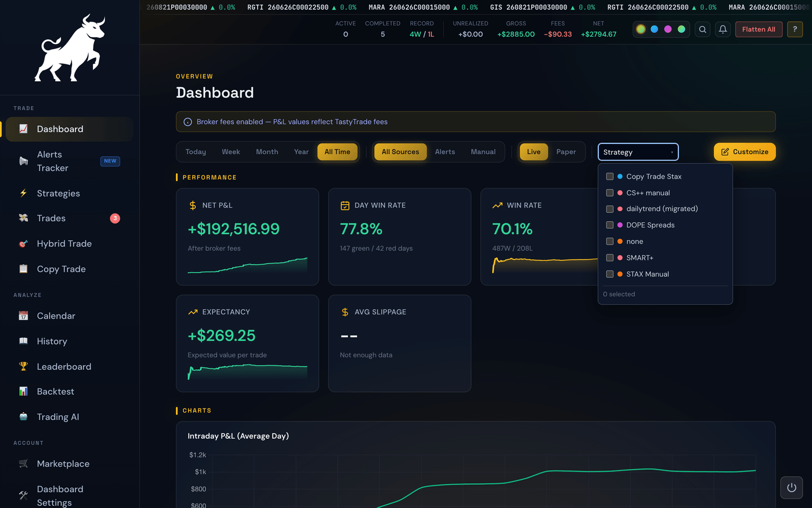Select the Paper trading mode tab
812x508 pixels.
coord(566,152)
